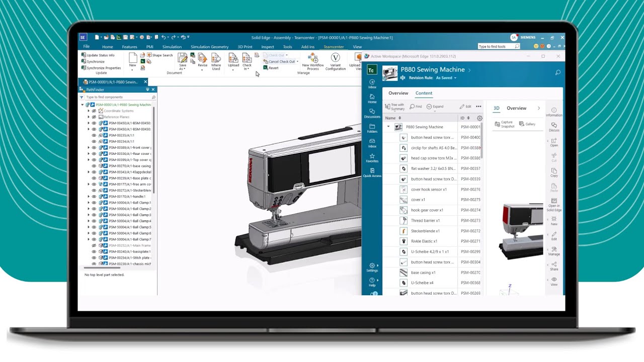Image resolution: width=644 pixels, height=362 pixels.
Task: Show hidden PSM-00252 Main Frame
Action: pyautogui.click(x=94, y=245)
